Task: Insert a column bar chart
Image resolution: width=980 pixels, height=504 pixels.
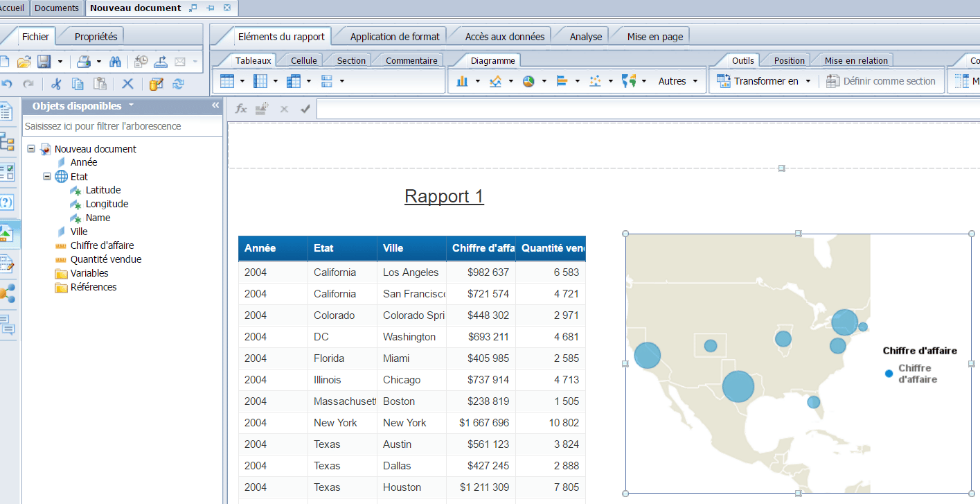Action: pos(462,81)
